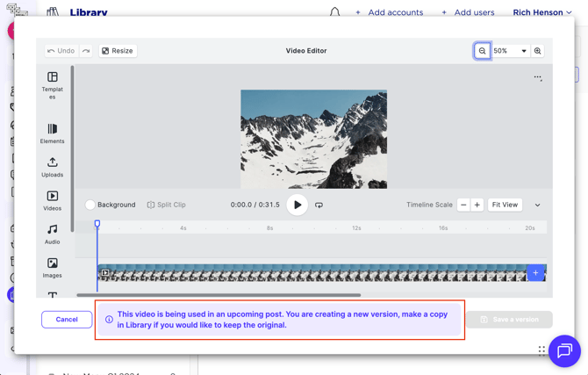This screenshot has height=375, width=588.
Task: Open the Elements panel
Action: (x=52, y=133)
